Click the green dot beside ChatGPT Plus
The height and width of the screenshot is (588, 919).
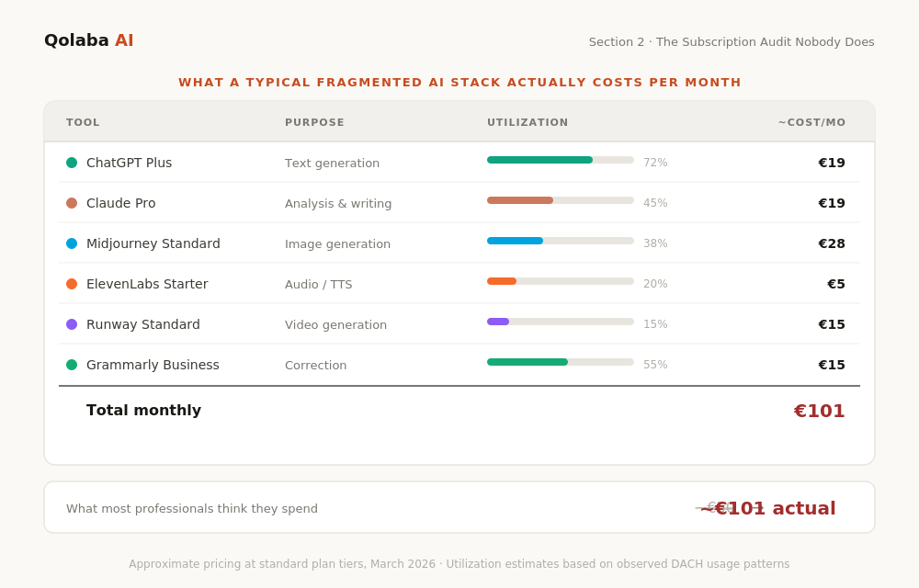[x=72, y=163]
